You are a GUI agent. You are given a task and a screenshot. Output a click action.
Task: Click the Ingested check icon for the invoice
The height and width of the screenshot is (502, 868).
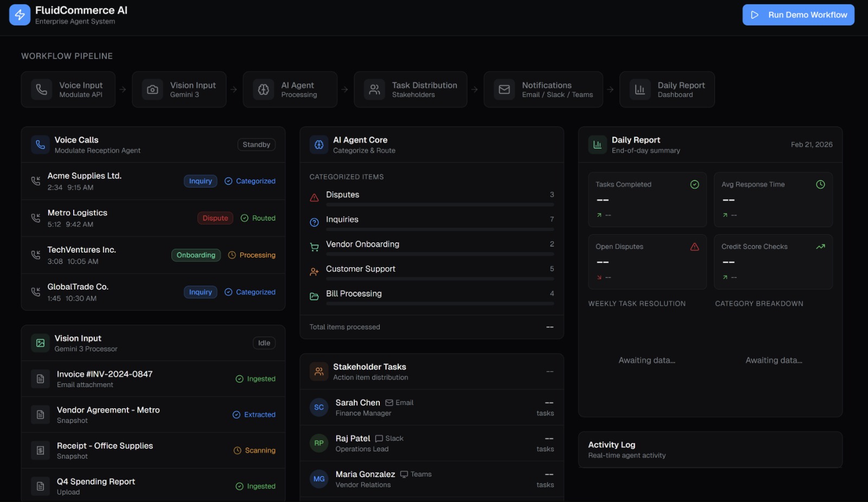[x=239, y=379]
